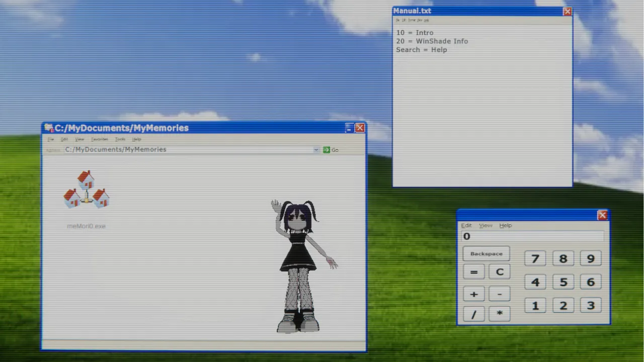Viewport: 644px width, 362px height.
Task: Clear the calculator with the C button
Action: point(499,272)
